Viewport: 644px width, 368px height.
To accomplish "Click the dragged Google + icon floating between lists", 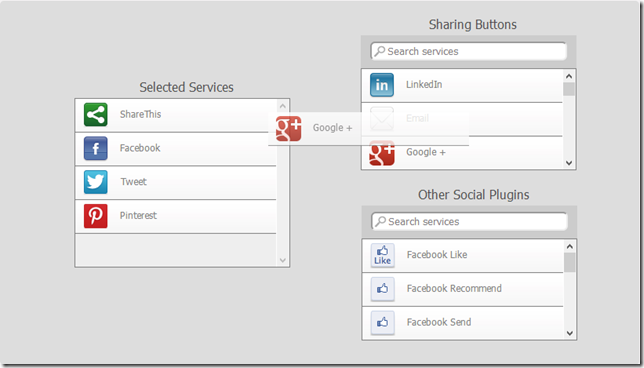I will click(288, 129).
